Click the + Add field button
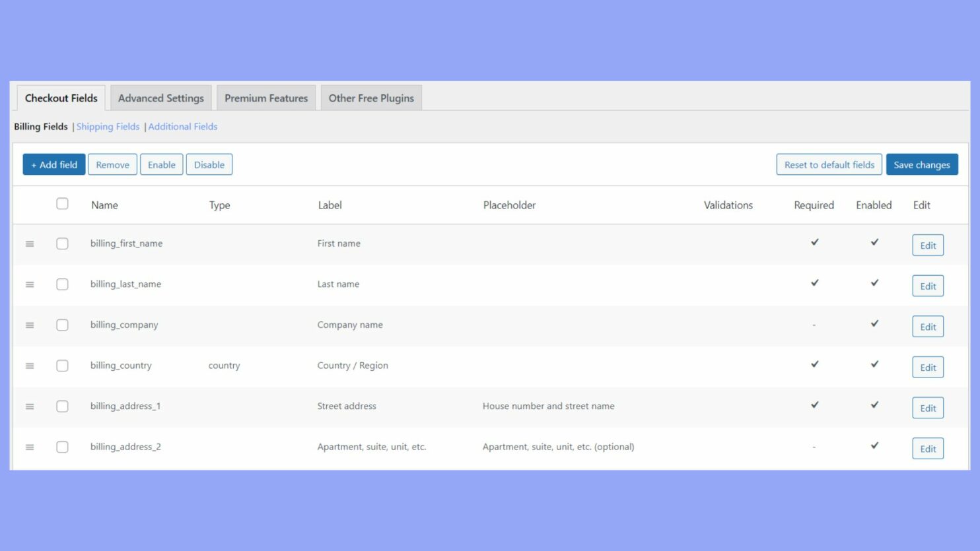Screen dimensions: 980x551 coord(53,164)
